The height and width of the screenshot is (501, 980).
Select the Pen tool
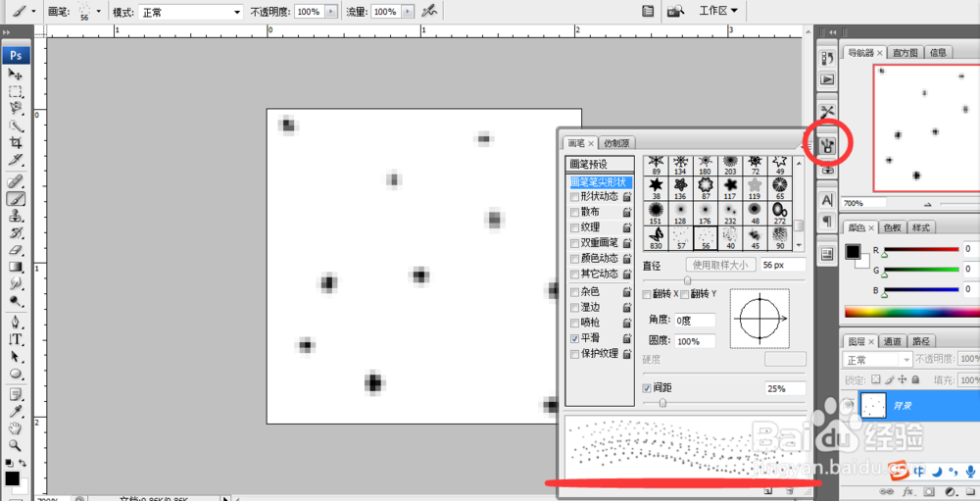click(x=16, y=323)
